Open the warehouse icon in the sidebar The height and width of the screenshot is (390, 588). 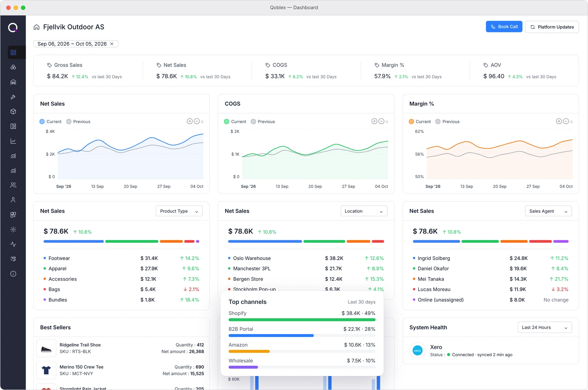(13, 82)
